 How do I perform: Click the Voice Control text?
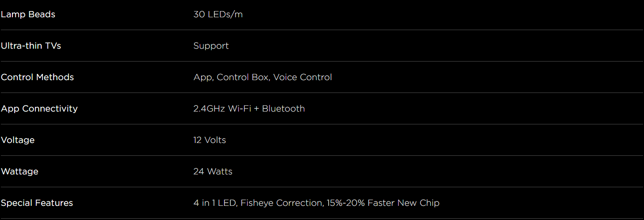click(303, 77)
